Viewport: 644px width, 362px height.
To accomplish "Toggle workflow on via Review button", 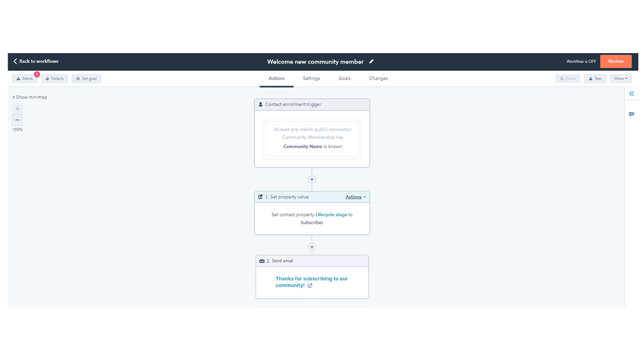I will (x=615, y=61).
